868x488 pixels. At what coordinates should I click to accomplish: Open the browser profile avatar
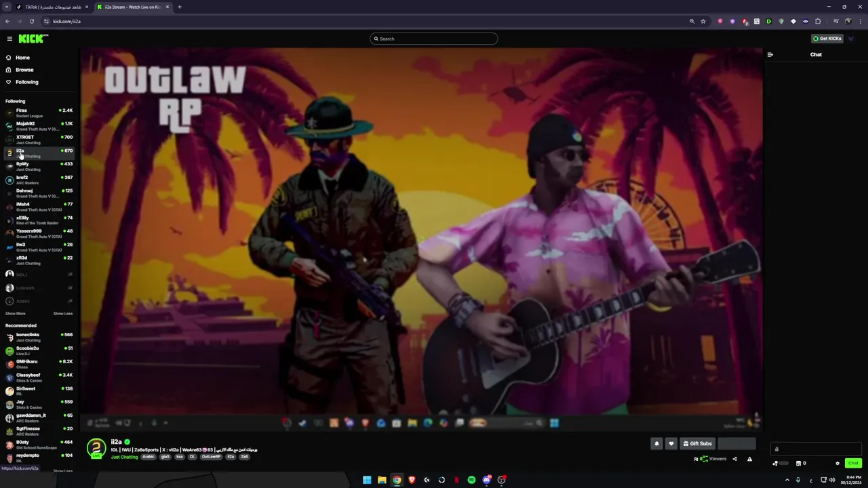[848, 21]
